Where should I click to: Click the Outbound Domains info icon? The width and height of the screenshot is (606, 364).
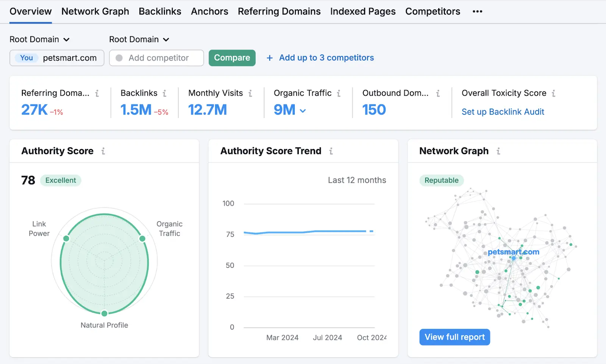[437, 93]
